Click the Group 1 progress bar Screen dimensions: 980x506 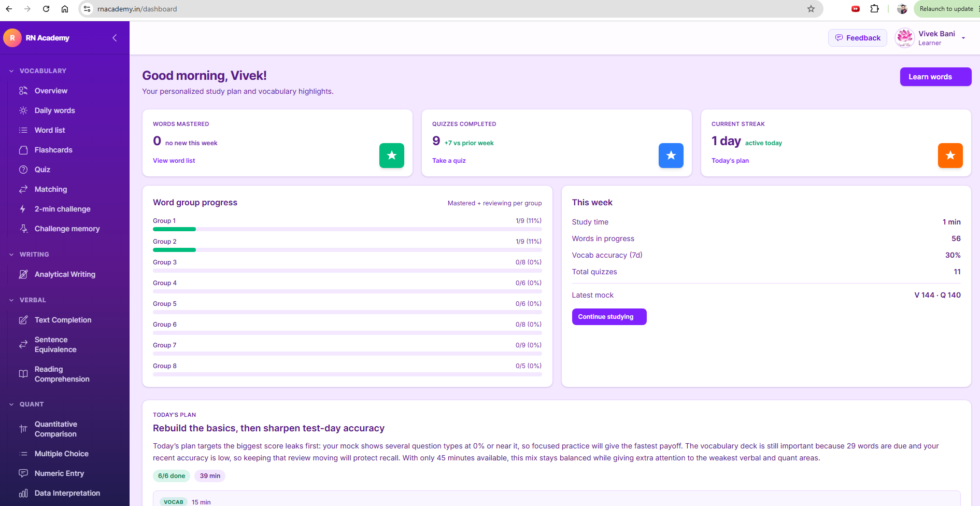pyautogui.click(x=347, y=229)
